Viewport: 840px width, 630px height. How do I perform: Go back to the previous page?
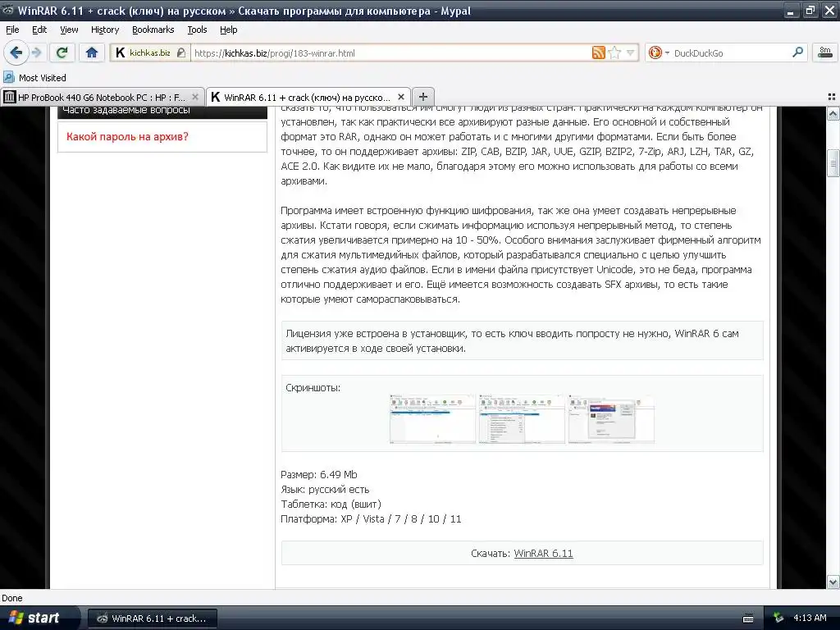coord(16,52)
